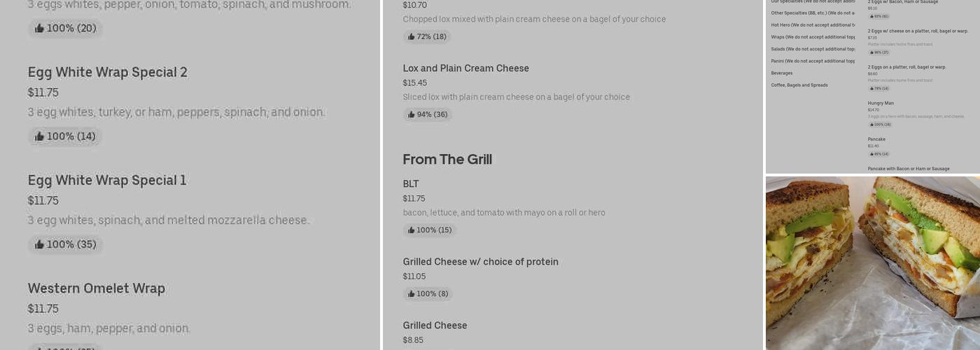The image size is (980, 350).
Task: Open the Beverages menu category
Action: (x=782, y=73)
